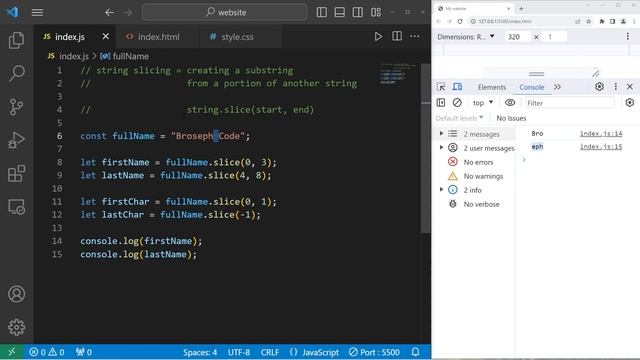Viewport: 640px width, 360px height.
Task: Toggle primary side bar layout icon
Action: pyautogui.click(x=322, y=12)
